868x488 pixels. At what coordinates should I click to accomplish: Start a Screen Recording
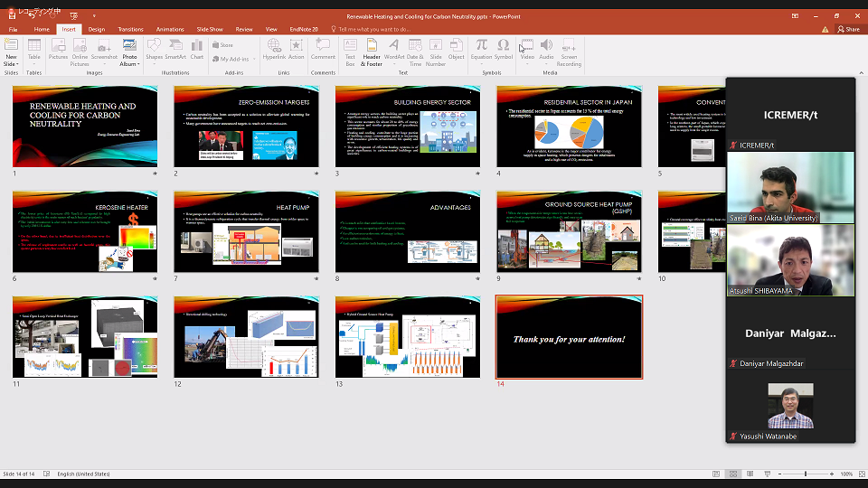tap(569, 52)
